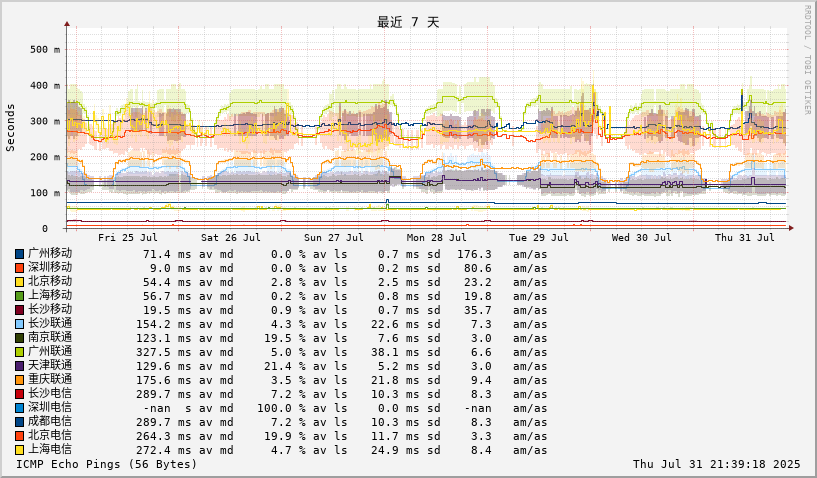Screen dimensions: 817x478
Task: Click the 成都电信 legend color square
Action: point(19,422)
